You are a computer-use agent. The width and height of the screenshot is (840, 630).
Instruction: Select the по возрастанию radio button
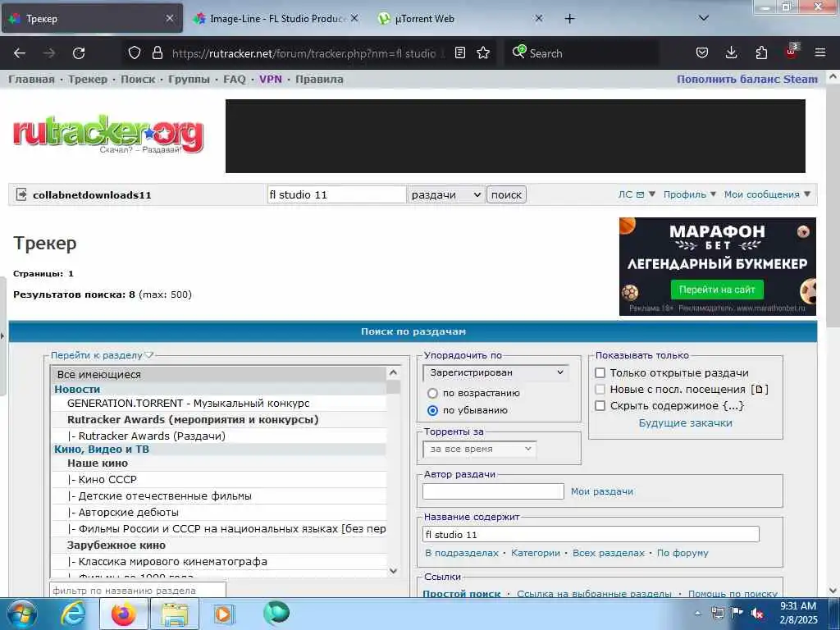(x=433, y=394)
